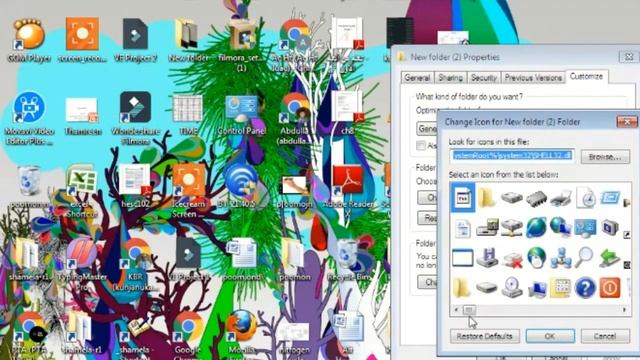Choose the memory chip icon

click(x=536, y=198)
